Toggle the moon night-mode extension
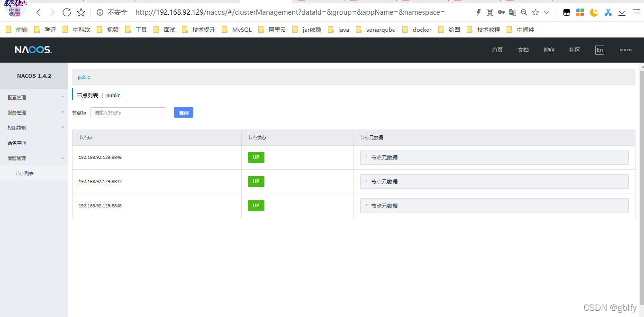Screen dimensions: 644x317 594,13
